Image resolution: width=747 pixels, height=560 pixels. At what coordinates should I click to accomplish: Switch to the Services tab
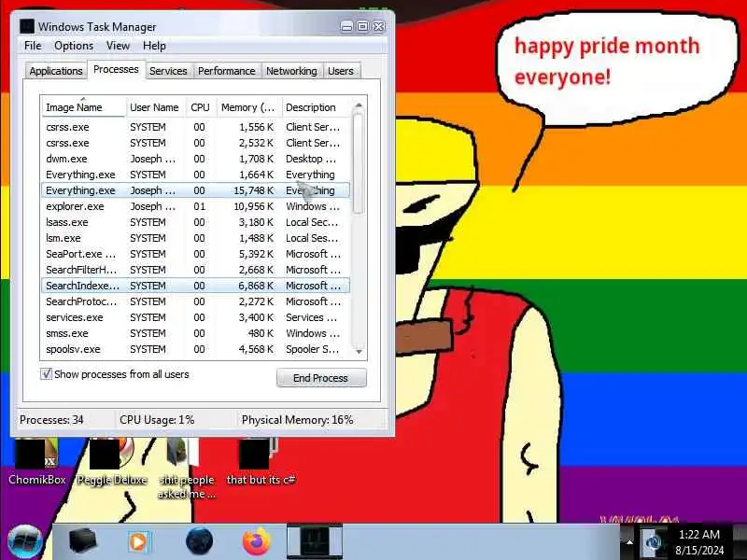[x=168, y=71]
